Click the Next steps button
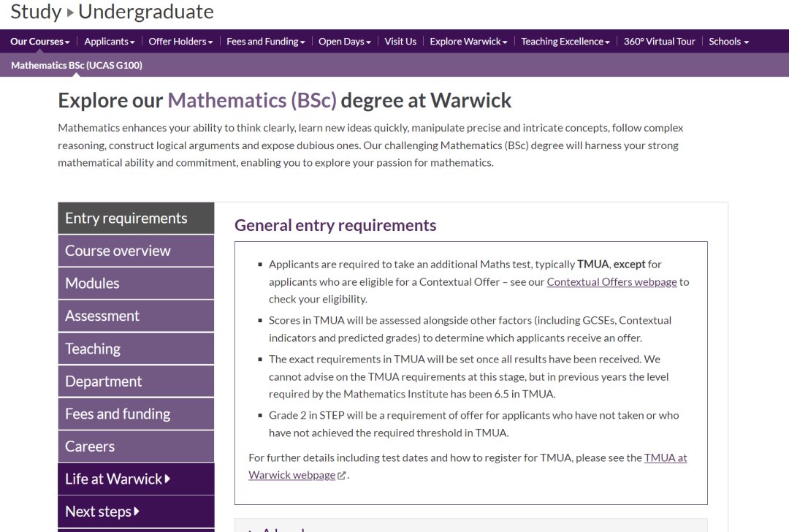Image resolution: width=789 pixels, height=532 pixels. 136,512
